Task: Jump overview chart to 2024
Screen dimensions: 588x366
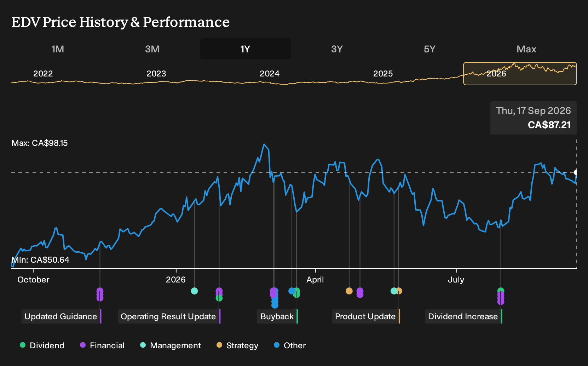Action: (270, 74)
